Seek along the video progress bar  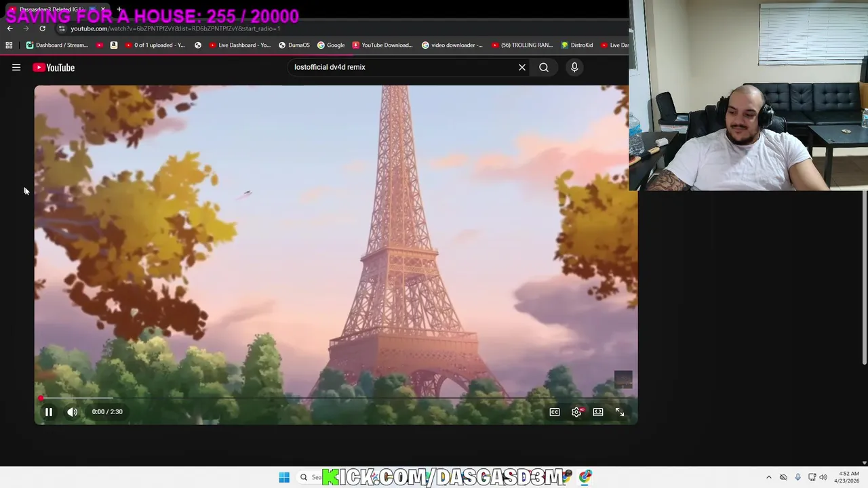(x=336, y=398)
